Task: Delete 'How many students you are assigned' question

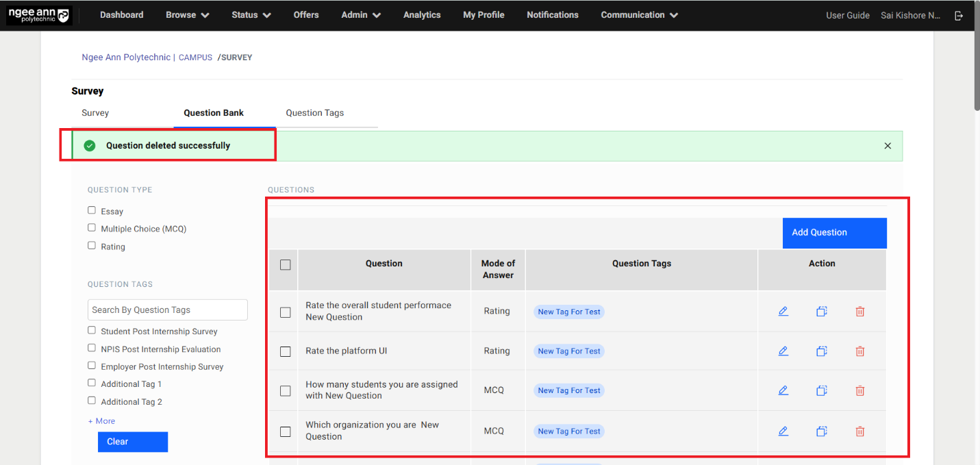Action: tap(859, 390)
